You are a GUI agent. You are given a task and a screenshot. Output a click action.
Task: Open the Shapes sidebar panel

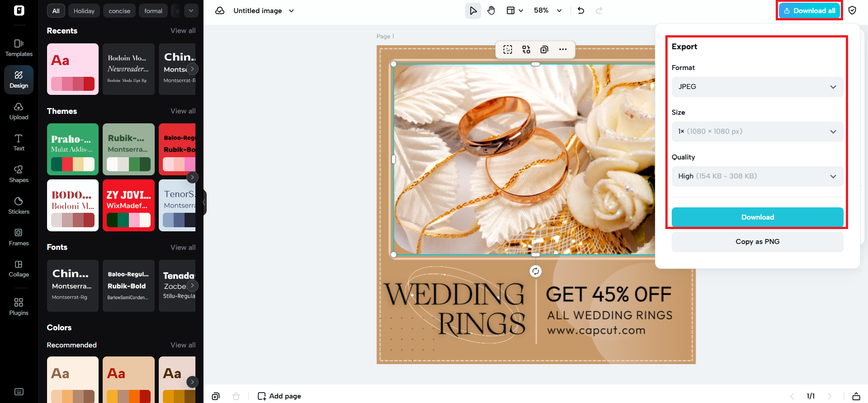pos(19,174)
